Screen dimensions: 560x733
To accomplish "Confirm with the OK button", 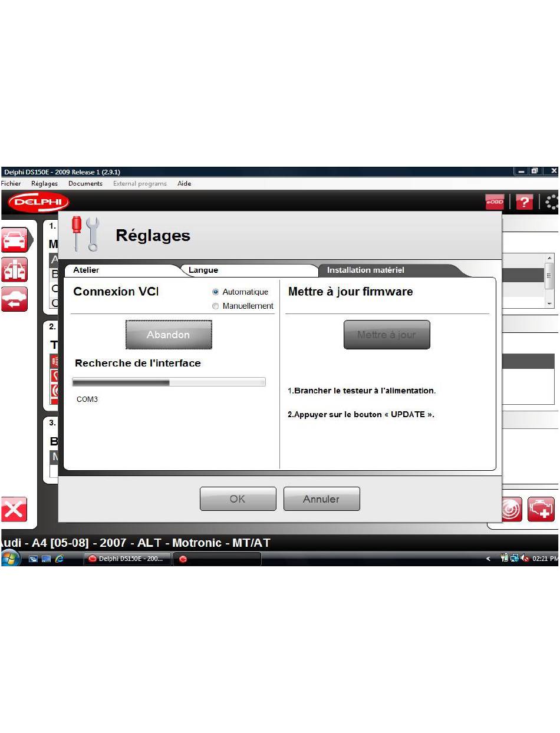I will 238,498.
